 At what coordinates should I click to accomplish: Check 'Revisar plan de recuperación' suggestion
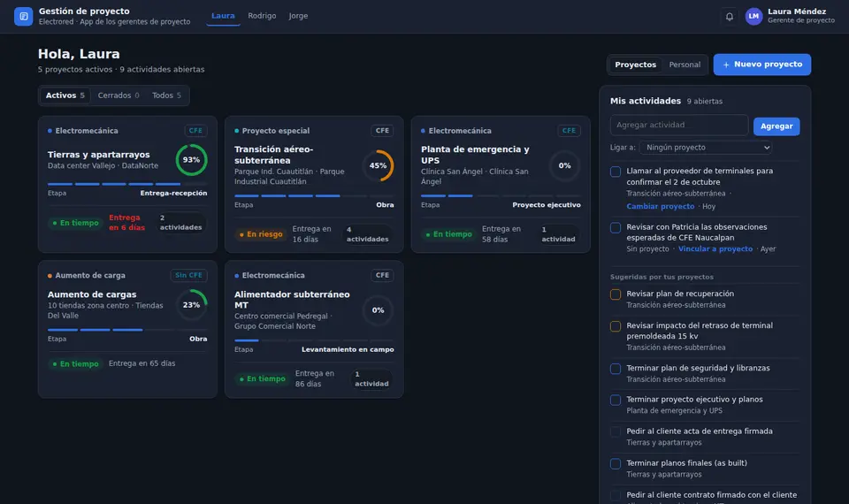coord(616,294)
